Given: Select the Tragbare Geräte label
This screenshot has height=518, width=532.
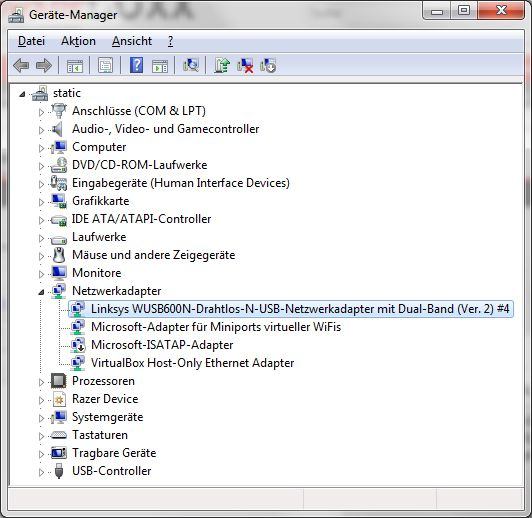Looking at the screenshot, I should tap(114, 453).
